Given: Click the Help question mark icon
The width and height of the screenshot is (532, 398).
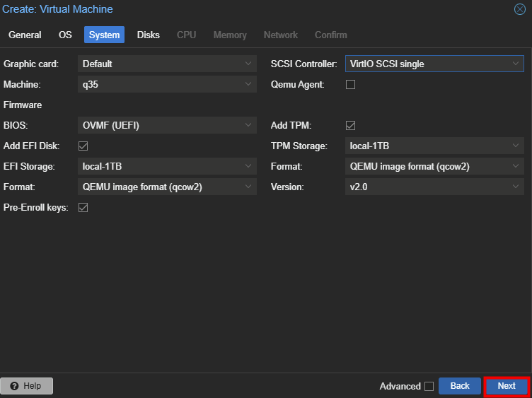Looking at the screenshot, I should click(x=14, y=386).
